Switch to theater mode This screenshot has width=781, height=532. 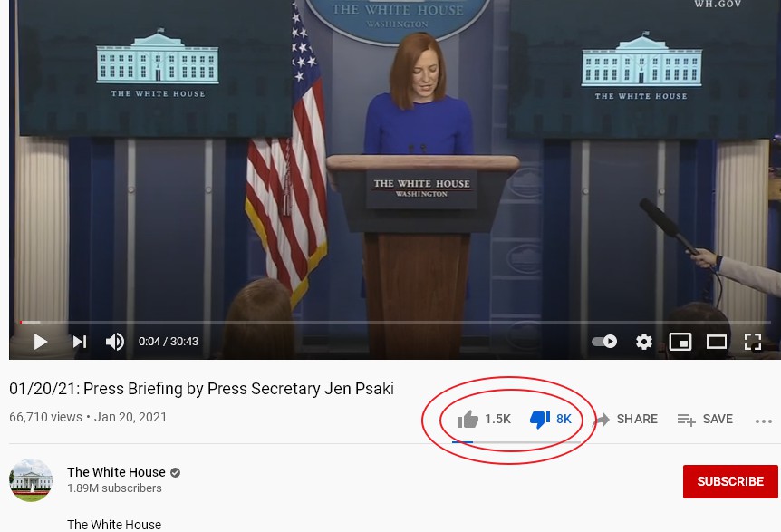point(717,342)
